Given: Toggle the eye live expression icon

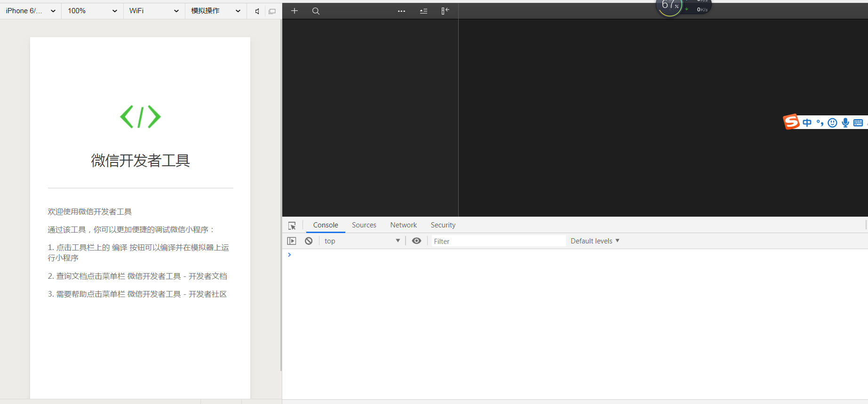Looking at the screenshot, I should pyautogui.click(x=416, y=241).
